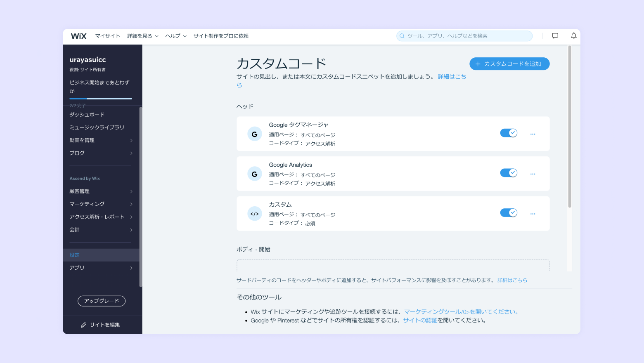Turn off the カスタム code toggle
Image resolution: width=644 pixels, height=363 pixels.
tap(509, 213)
